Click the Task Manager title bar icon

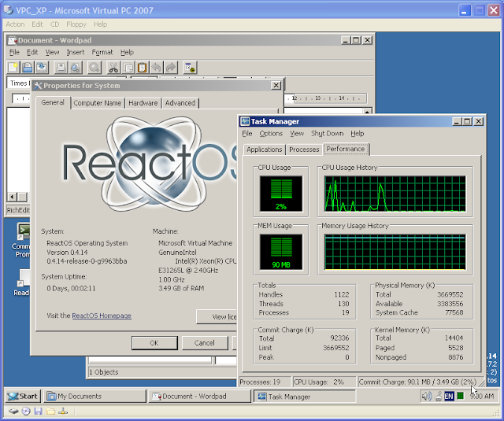pyautogui.click(x=245, y=121)
